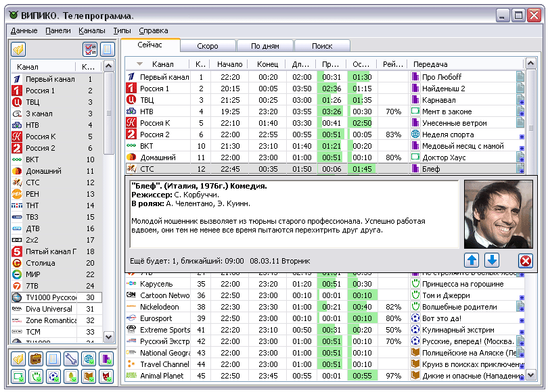Select the Пятый канал logo in left list
Screen dimensions: 548x392
point(17,251)
